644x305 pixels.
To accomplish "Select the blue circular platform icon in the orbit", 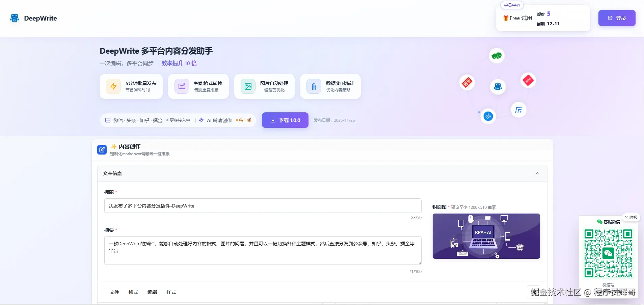I will point(488,116).
